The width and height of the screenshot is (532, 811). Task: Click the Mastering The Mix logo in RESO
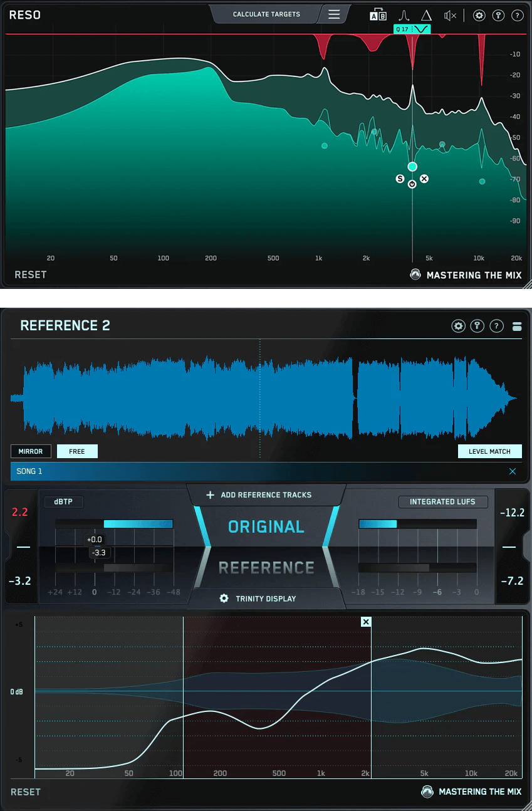point(466,275)
